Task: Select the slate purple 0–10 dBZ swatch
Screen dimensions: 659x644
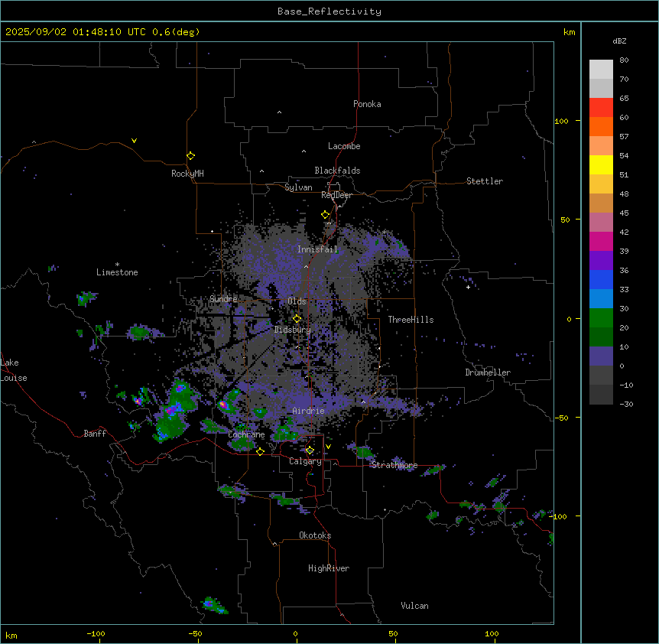Action: click(601, 356)
